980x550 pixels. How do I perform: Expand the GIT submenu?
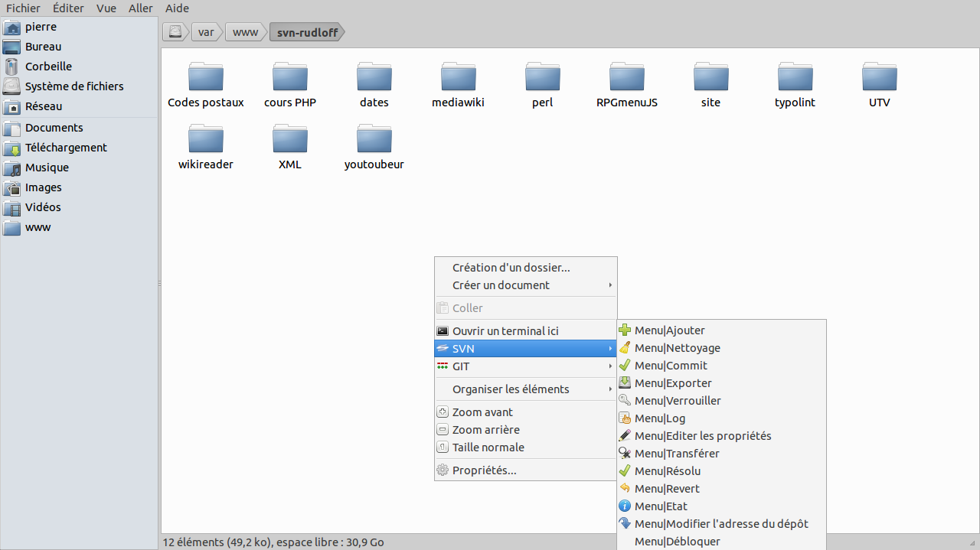(525, 366)
